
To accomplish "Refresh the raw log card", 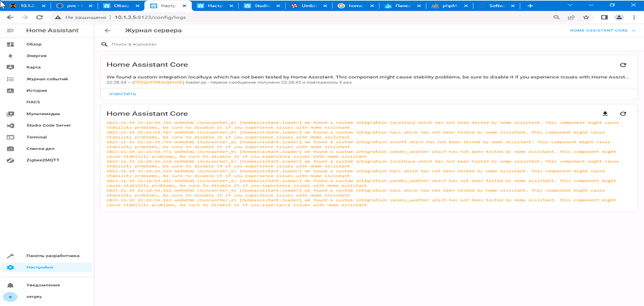I will [623, 114].
